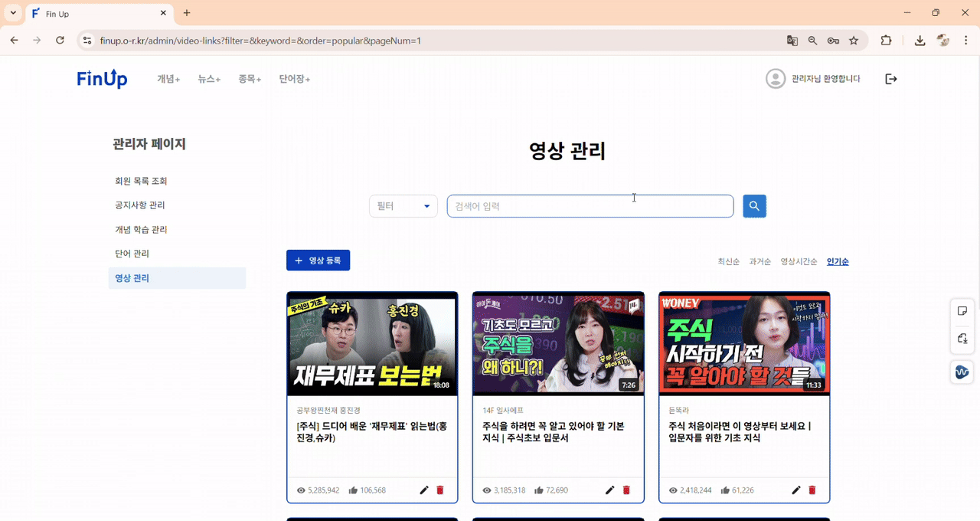Image resolution: width=980 pixels, height=521 pixels.
Task: Open the pencil edit icon on the 듣똑라 video
Action: tap(795, 490)
